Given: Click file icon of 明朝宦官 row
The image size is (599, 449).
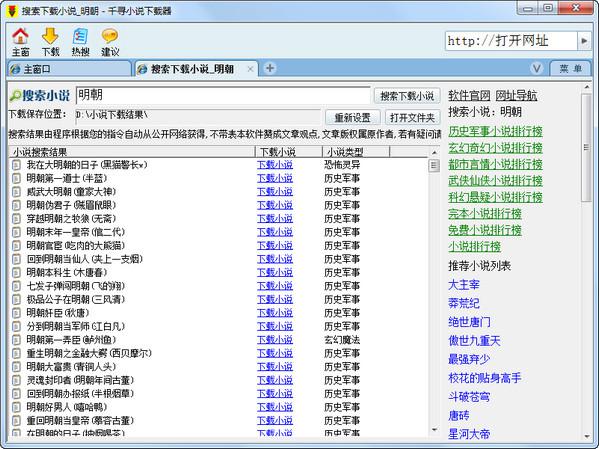Looking at the screenshot, I should tap(16, 246).
